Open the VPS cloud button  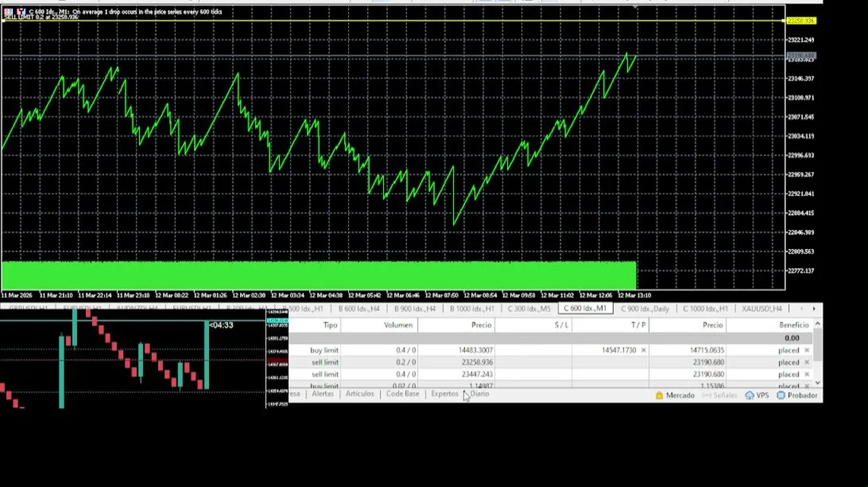pyautogui.click(x=757, y=395)
